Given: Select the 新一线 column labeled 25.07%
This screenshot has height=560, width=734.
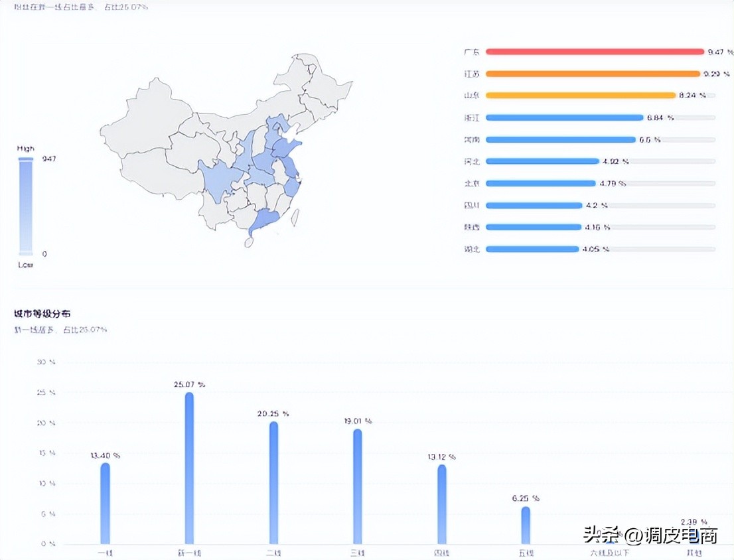Looking at the screenshot, I should (190, 468).
